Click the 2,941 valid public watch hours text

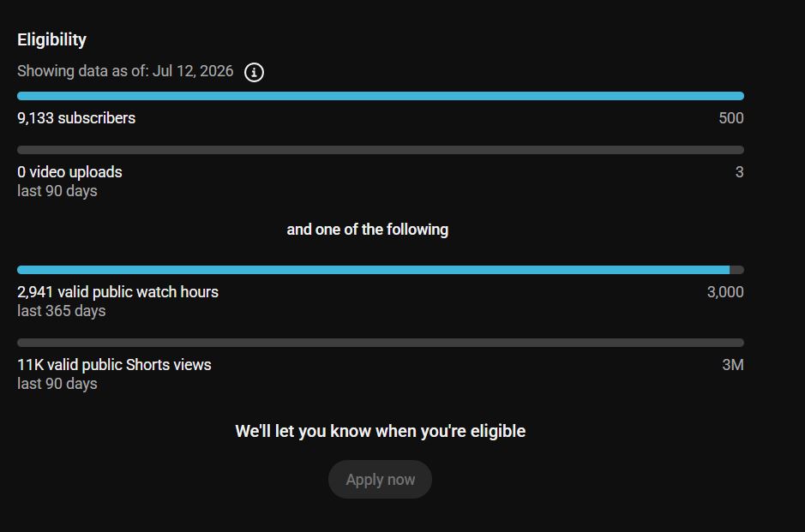[x=117, y=292]
